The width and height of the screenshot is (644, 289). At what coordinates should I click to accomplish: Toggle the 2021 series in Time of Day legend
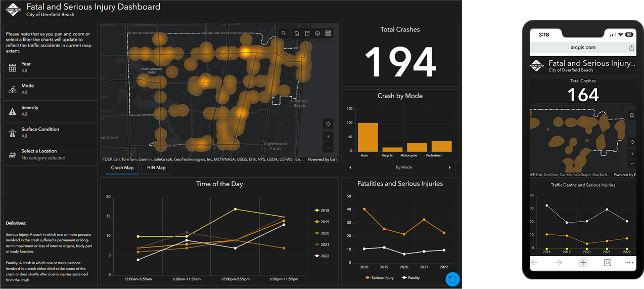coord(321,244)
